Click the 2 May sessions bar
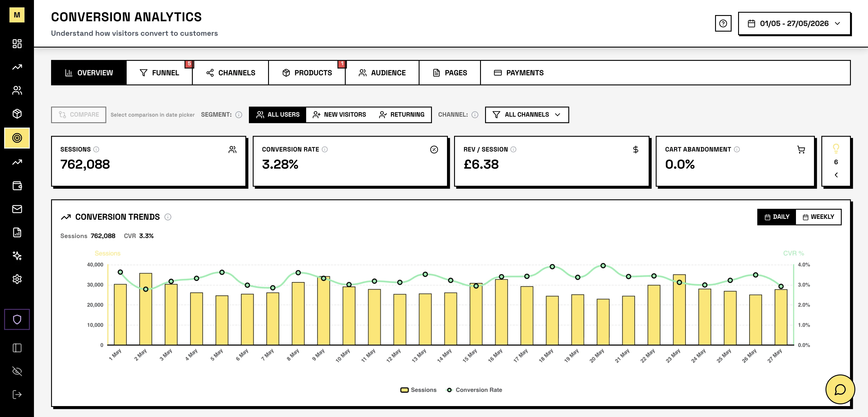Screen dimensions: 868x417 [146, 309]
